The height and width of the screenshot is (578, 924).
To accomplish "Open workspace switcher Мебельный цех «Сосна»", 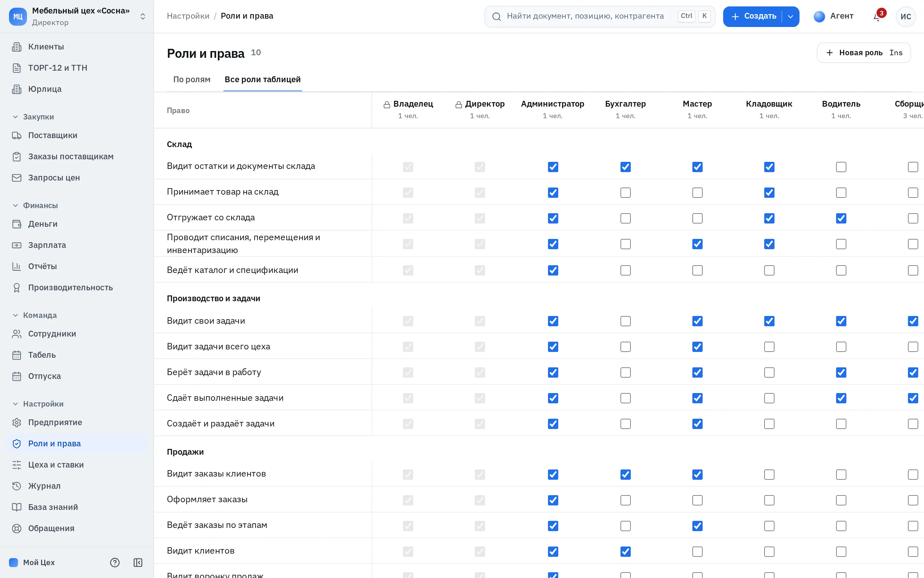I will [x=77, y=16].
